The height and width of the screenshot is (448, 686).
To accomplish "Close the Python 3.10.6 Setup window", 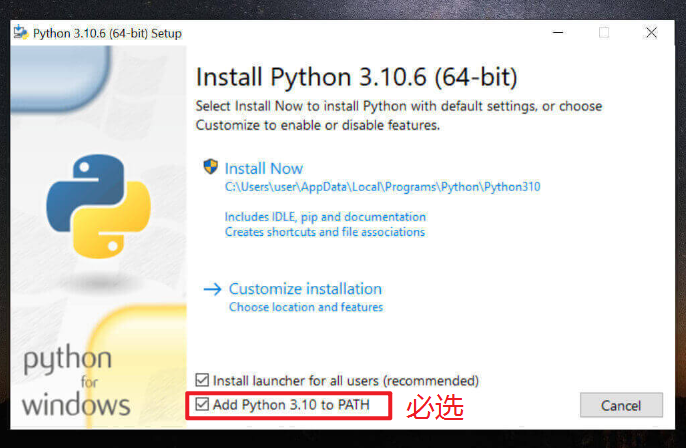I will (x=651, y=32).
